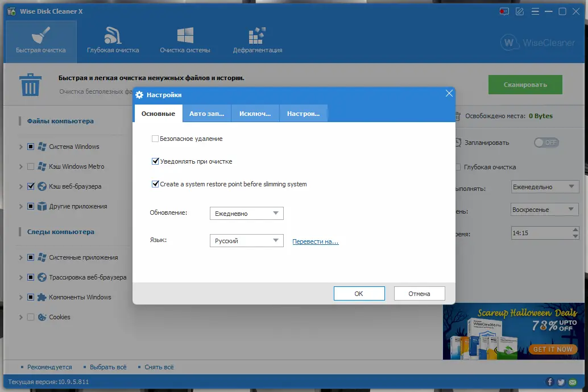The height and width of the screenshot is (392, 588).
Task: Click the Компоненты Windows puzzle icon
Action: point(42,297)
